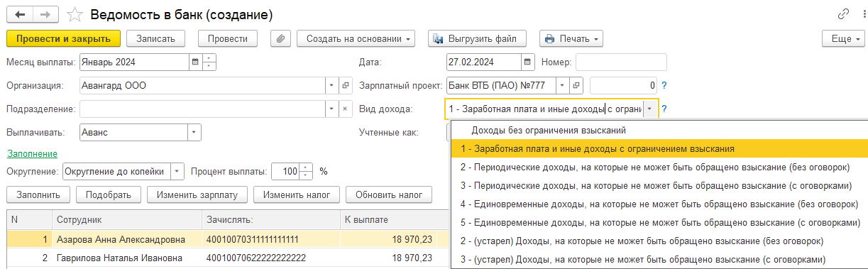
Task: Add document to favorites star
Action: point(75,14)
